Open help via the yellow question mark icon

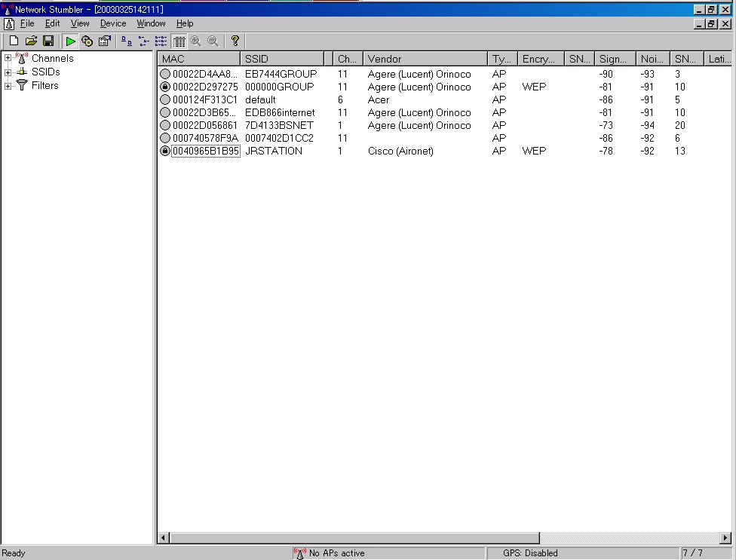[235, 41]
